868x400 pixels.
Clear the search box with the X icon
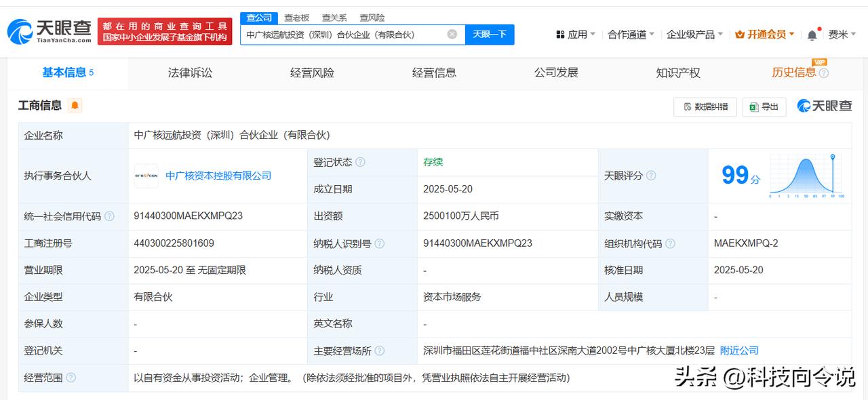coord(452,35)
